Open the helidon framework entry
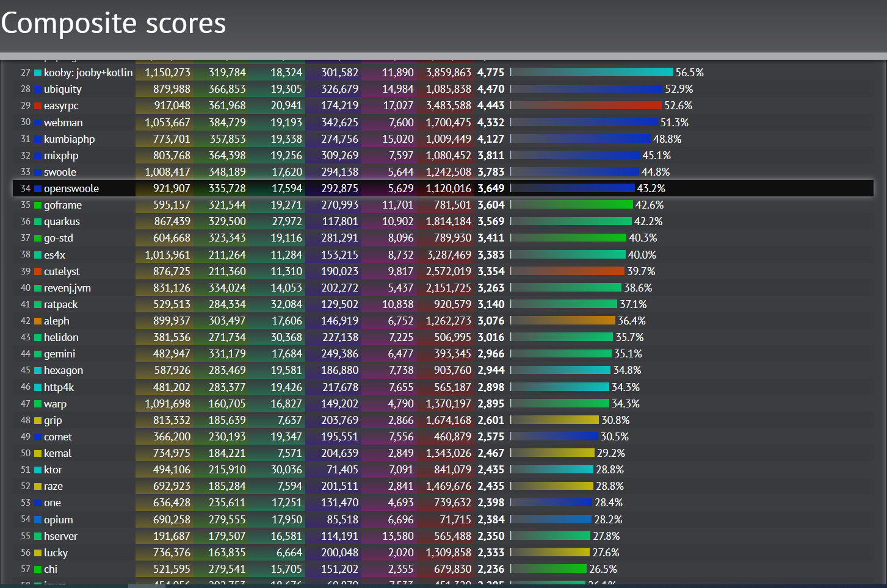The width and height of the screenshot is (887, 588). pyautogui.click(x=61, y=337)
